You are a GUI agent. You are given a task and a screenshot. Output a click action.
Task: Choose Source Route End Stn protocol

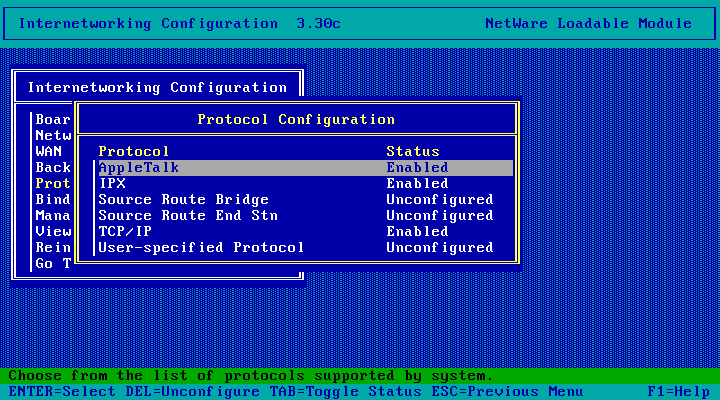[x=306, y=216]
